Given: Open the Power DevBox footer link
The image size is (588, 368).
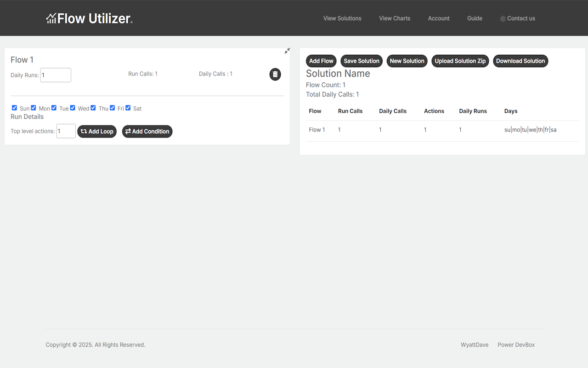Looking at the screenshot, I should click(516, 345).
